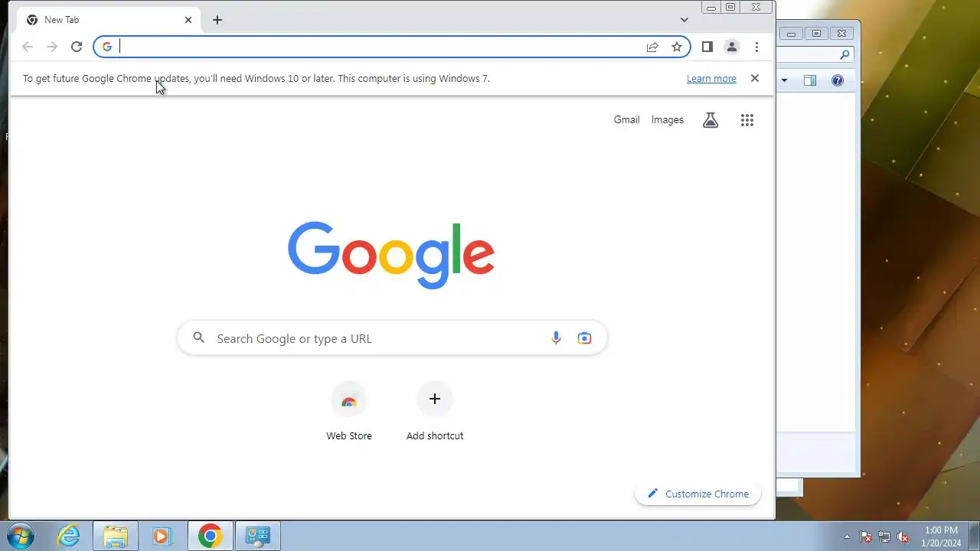Toggle preview pane in background window

(x=810, y=80)
